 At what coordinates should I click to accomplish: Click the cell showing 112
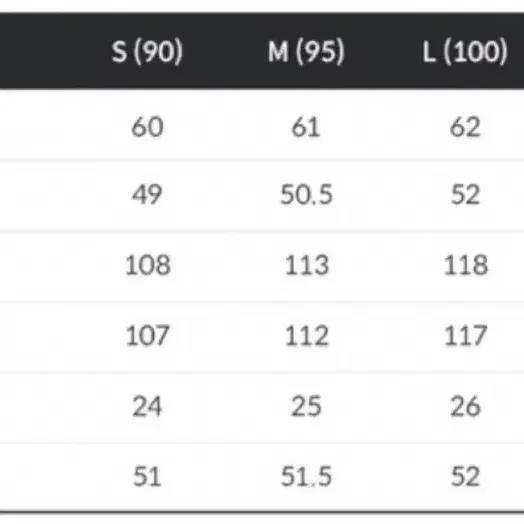coord(306,336)
